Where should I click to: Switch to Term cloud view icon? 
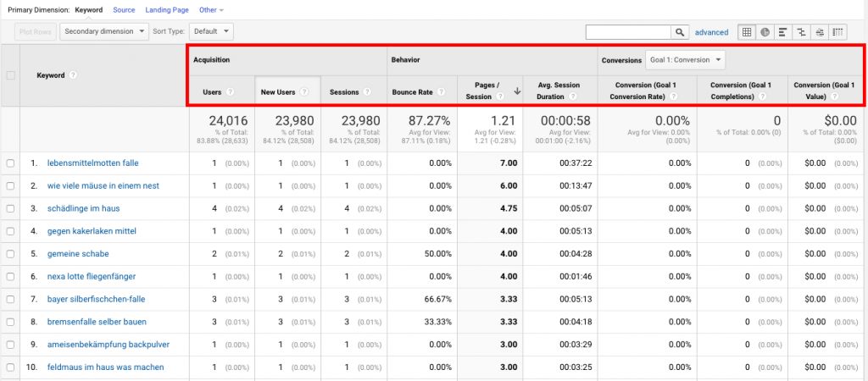coord(820,32)
